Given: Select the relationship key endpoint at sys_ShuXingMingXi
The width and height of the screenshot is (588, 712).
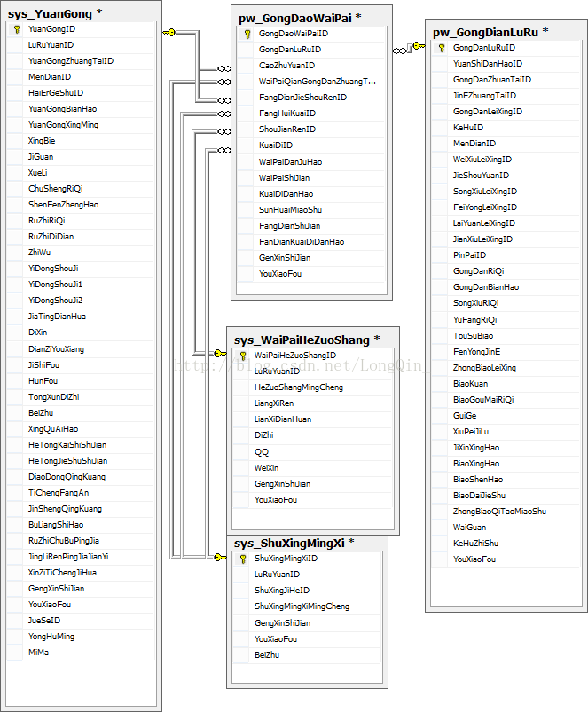Looking at the screenshot, I should click(220, 557).
